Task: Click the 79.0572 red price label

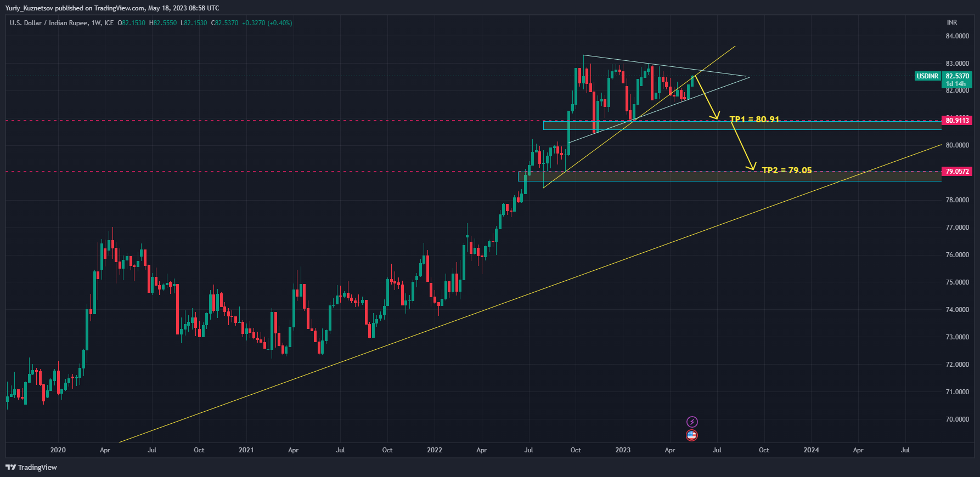Action: pos(957,172)
